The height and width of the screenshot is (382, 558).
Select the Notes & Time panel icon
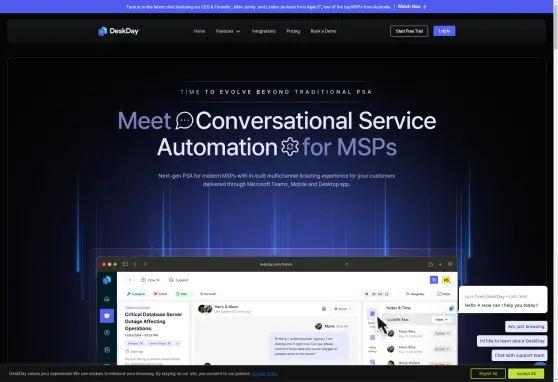click(x=372, y=313)
